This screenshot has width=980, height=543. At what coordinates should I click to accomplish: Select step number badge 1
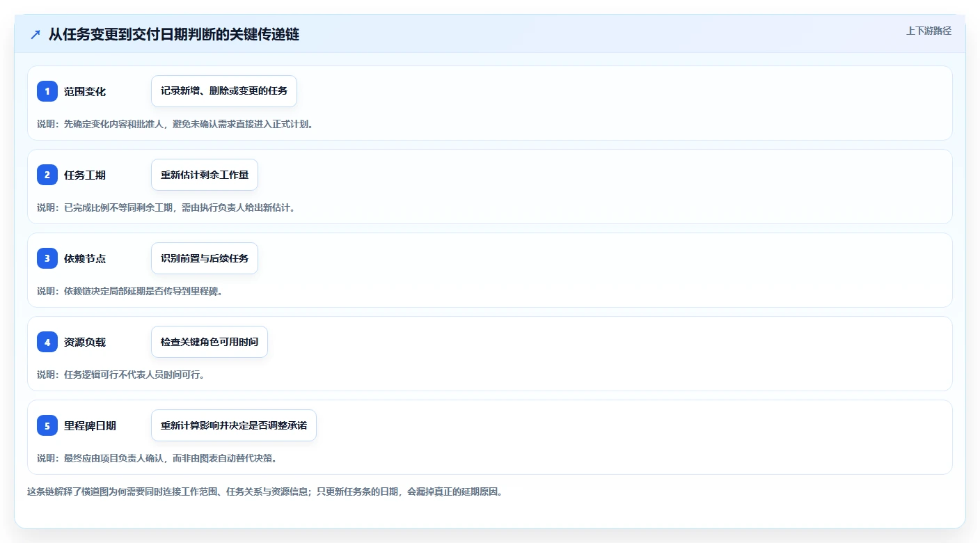click(47, 91)
